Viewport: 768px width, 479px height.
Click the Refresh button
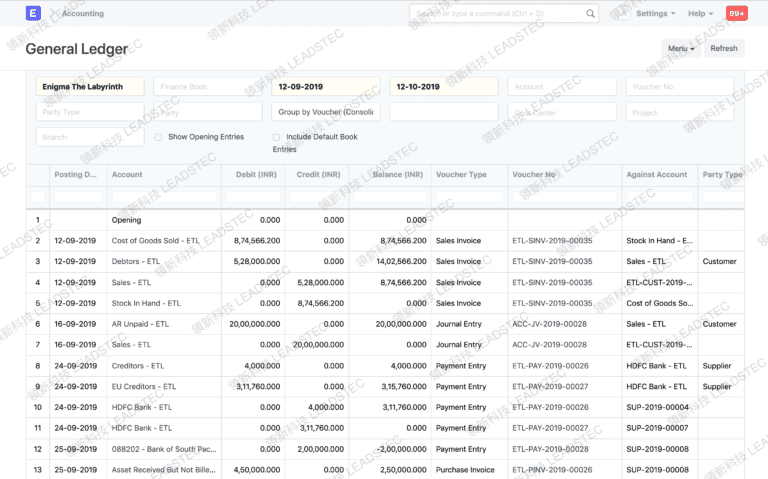pos(723,48)
